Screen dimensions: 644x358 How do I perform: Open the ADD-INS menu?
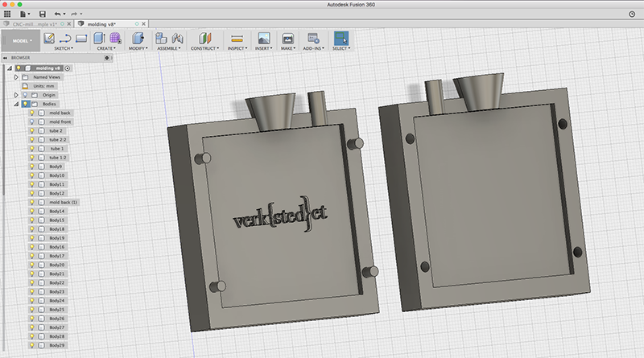click(x=313, y=48)
